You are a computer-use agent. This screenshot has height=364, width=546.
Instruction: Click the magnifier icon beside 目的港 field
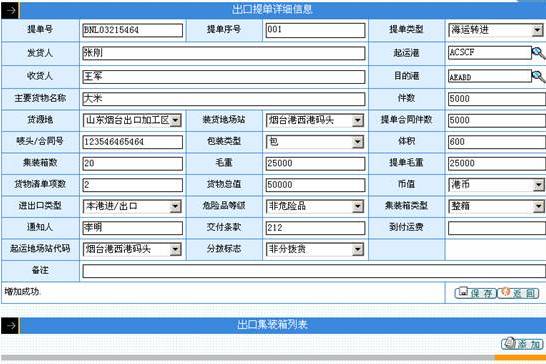[538, 76]
